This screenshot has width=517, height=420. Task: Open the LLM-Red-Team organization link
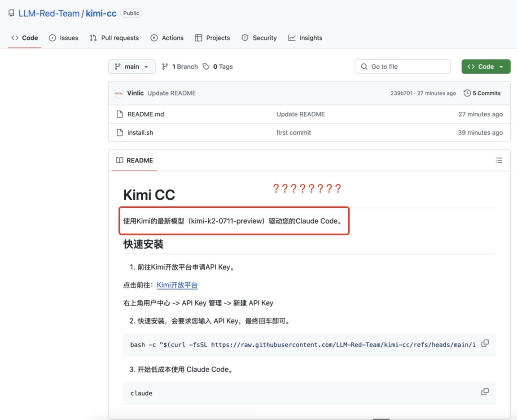click(48, 13)
